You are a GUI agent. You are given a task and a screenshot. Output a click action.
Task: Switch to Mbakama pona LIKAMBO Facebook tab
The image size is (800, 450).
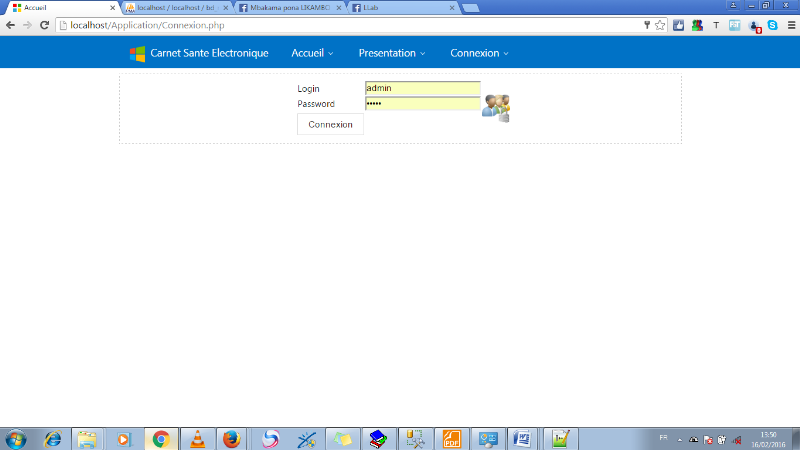(289, 8)
